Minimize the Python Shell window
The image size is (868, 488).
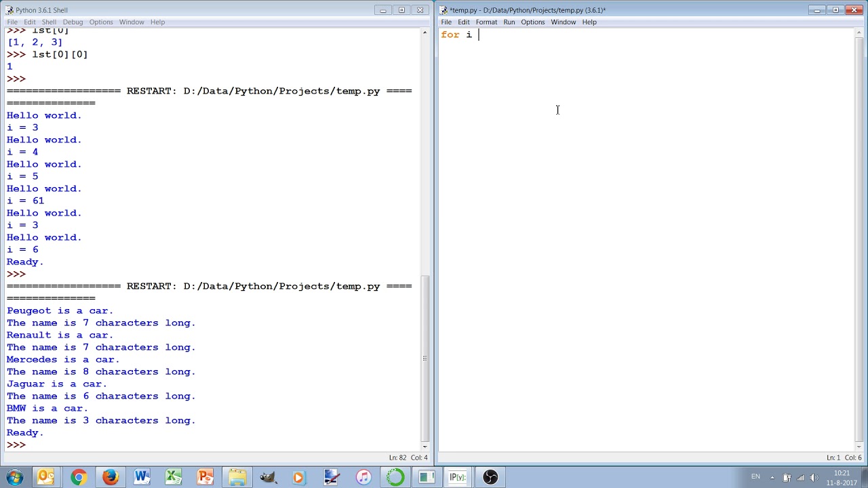coord(383,10)
